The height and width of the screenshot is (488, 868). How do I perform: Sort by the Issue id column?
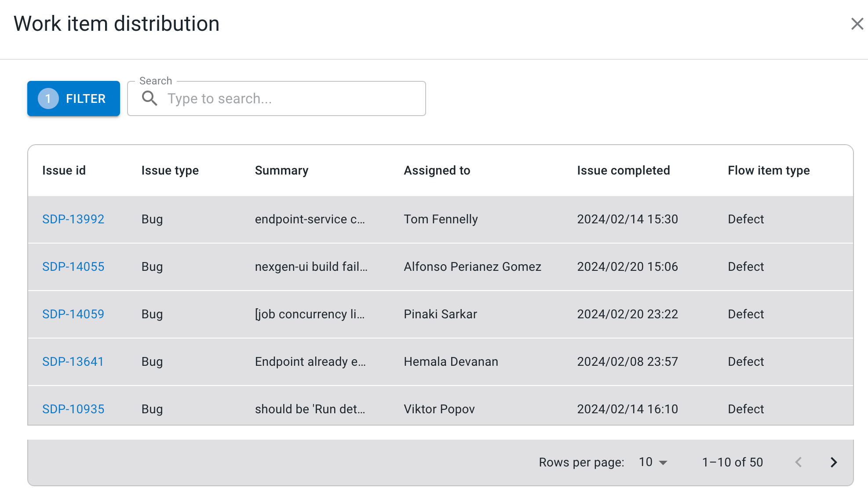tap(64, 170)
